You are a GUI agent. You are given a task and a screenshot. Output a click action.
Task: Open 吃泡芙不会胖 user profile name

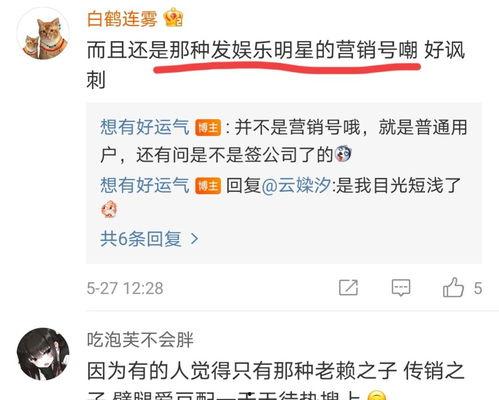[x=140, y=340]
